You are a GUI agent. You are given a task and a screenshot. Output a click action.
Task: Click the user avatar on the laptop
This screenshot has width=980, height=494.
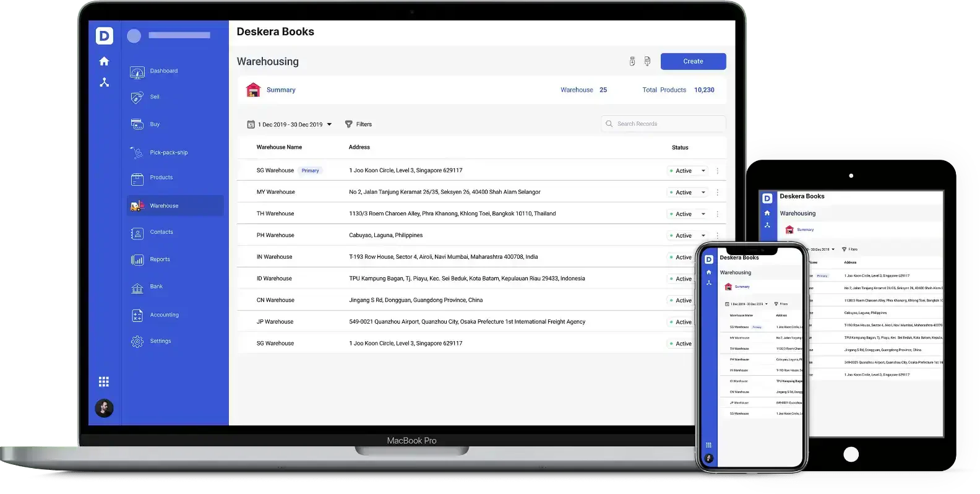104,408
